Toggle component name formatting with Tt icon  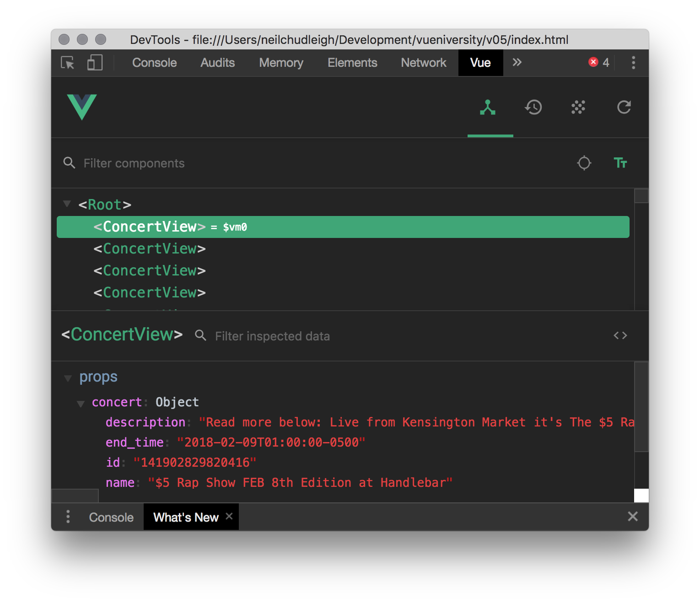[620, 163]
